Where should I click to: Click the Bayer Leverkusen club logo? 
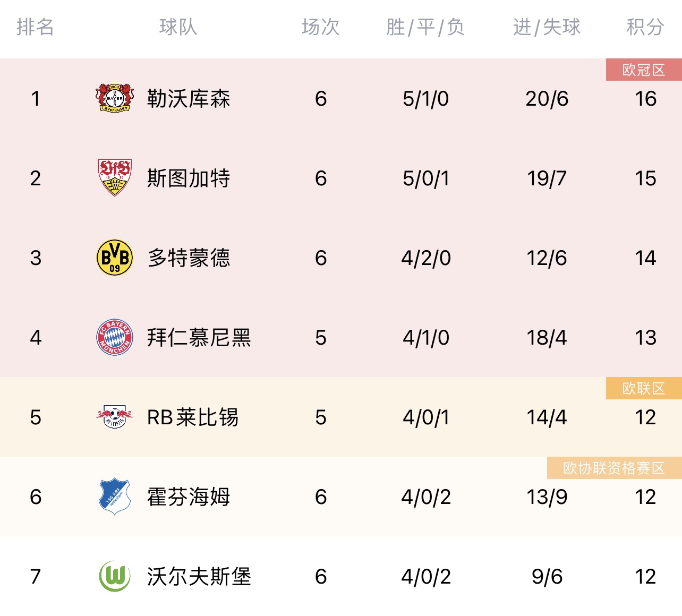pyautogui.click(x=114, y=98)
